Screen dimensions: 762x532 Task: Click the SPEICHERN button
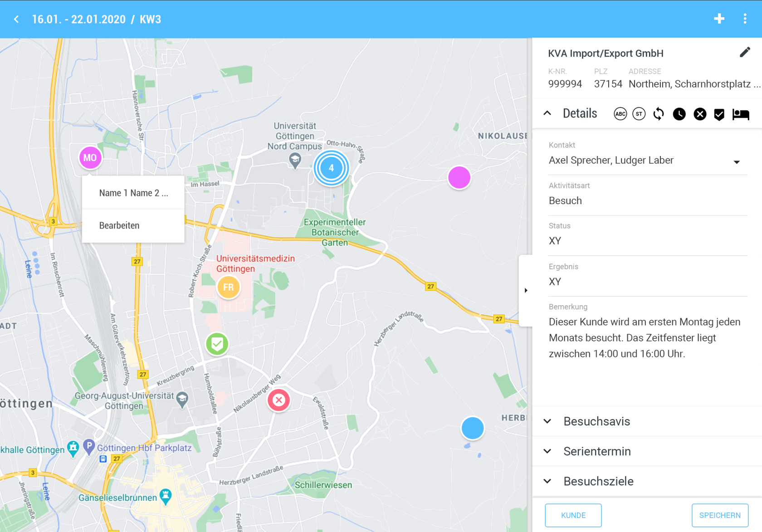(x=720, y=515)
